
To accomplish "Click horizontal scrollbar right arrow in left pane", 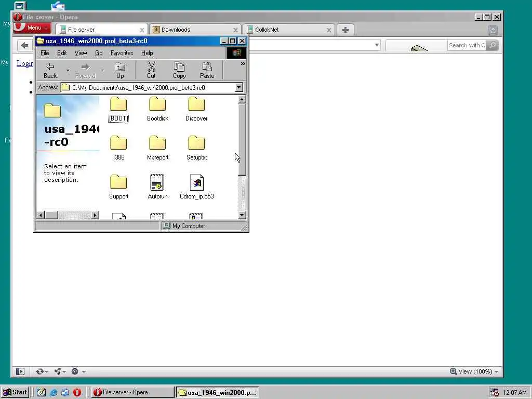I will pyautogui.click(x=96, y=215).
